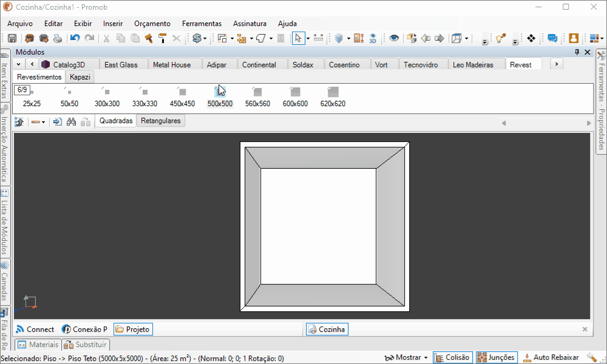This screenshot has height=364, width=607.
Task: Click the wireframe cube view icon
Action: pyautogui.click(x=457, y=38)
